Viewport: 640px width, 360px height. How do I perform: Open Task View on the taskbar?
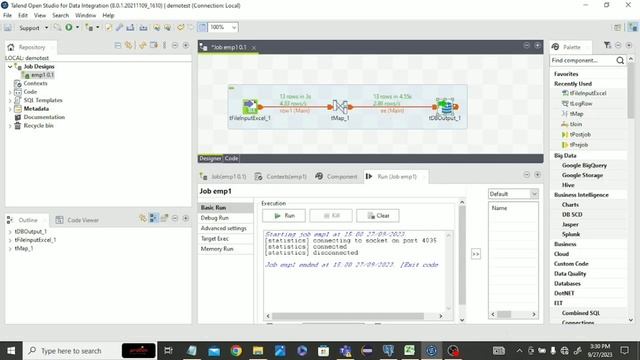168,351
